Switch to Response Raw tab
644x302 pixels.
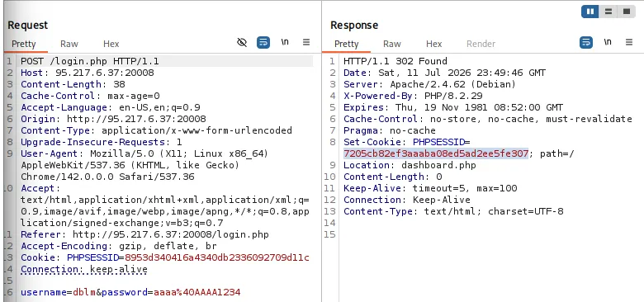coord(392,44)
